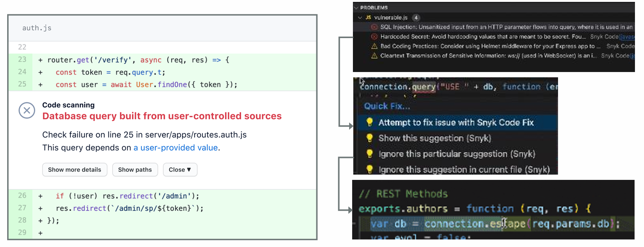Screen dimensions: 644x247
Task: Click lightbulb next to Attempt to fix issue
Action: click(370, 122)
